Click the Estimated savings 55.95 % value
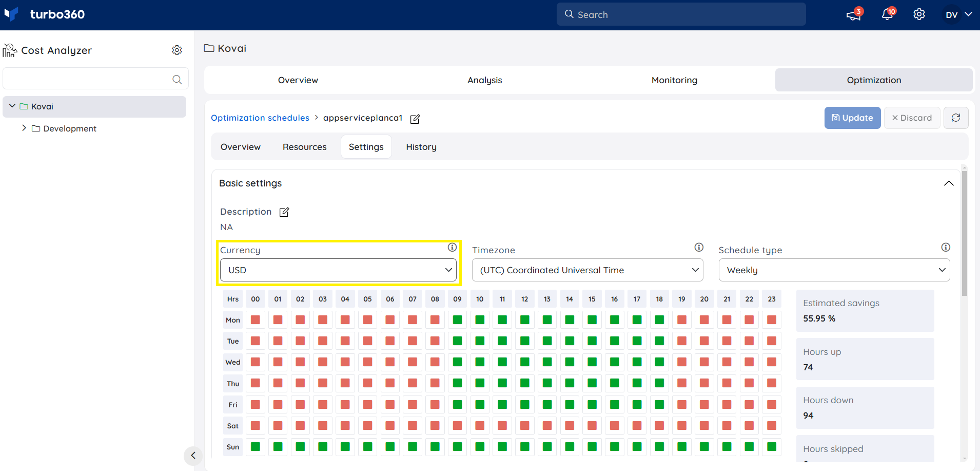This screenshot has width=980, height=471. (819, 318)
